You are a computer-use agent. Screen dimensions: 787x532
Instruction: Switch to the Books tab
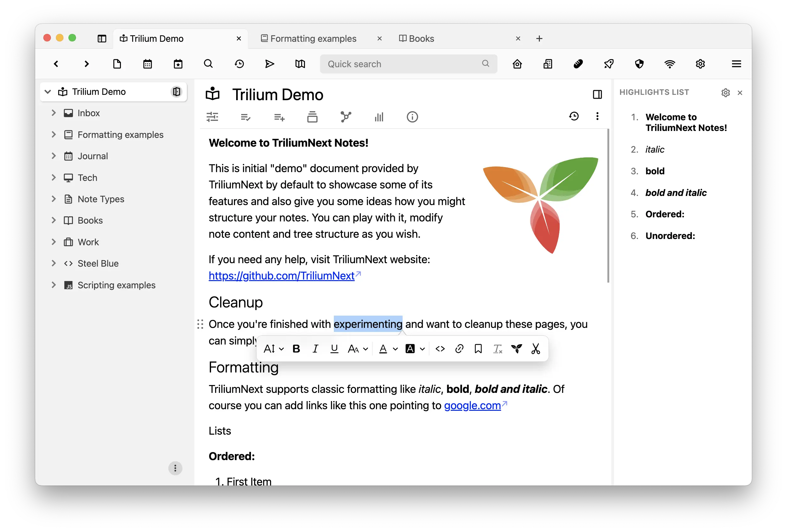[421, 39]
